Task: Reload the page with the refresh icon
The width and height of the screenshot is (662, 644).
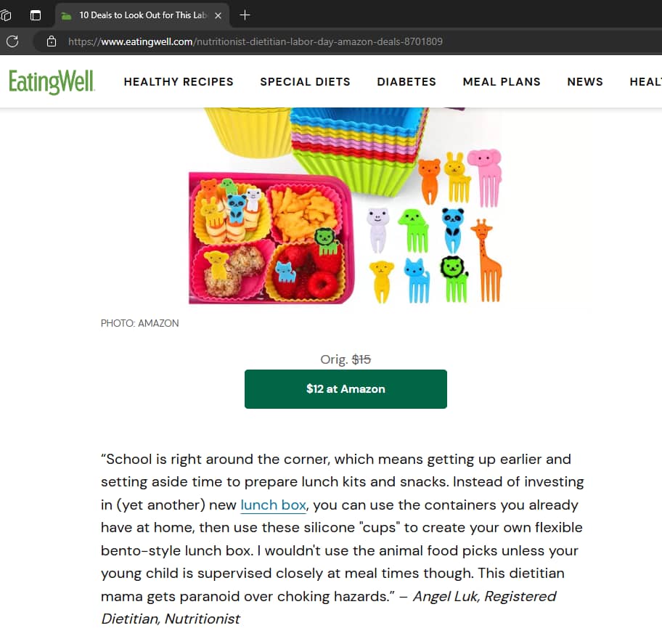Action: coord(12,41)
